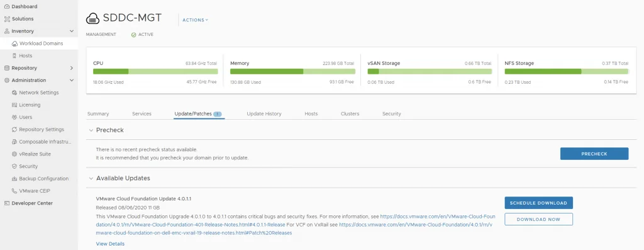Collapse the Precheck section
644x250 pixels.
[91, 130]
